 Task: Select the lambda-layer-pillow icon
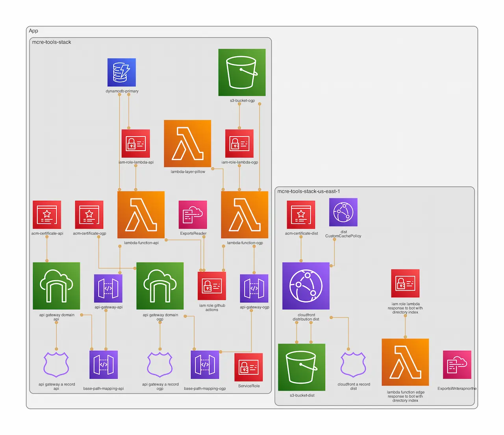point(188,144)
